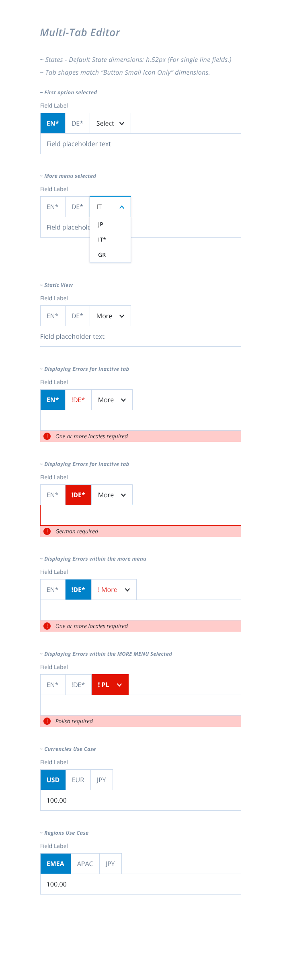Switch to the DE* language tab

coord(78,123)
